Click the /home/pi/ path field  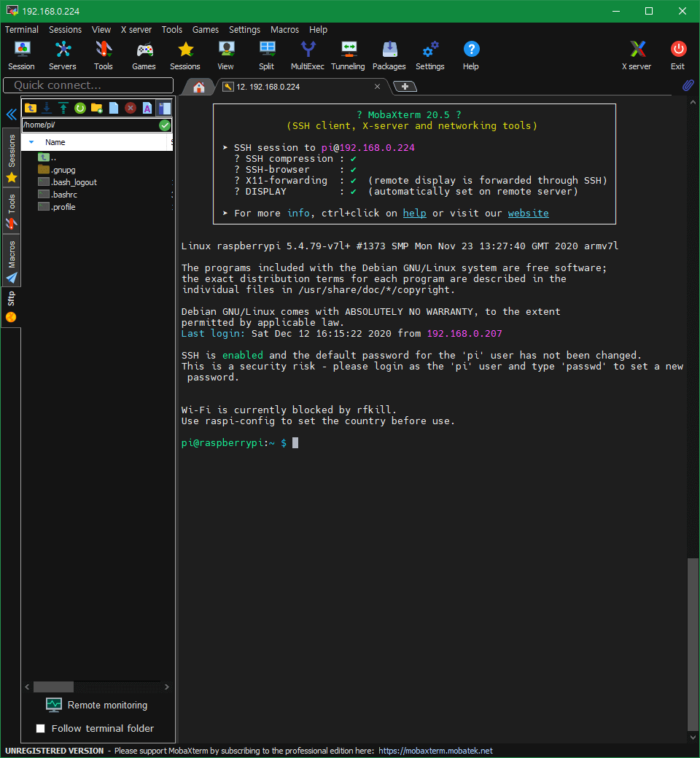pos(90,125)
